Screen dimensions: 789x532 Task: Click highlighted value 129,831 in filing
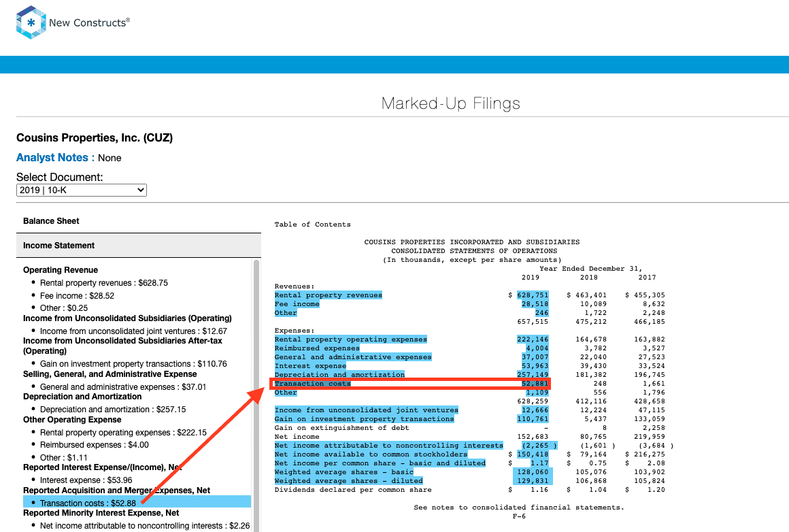coord(533,481)
